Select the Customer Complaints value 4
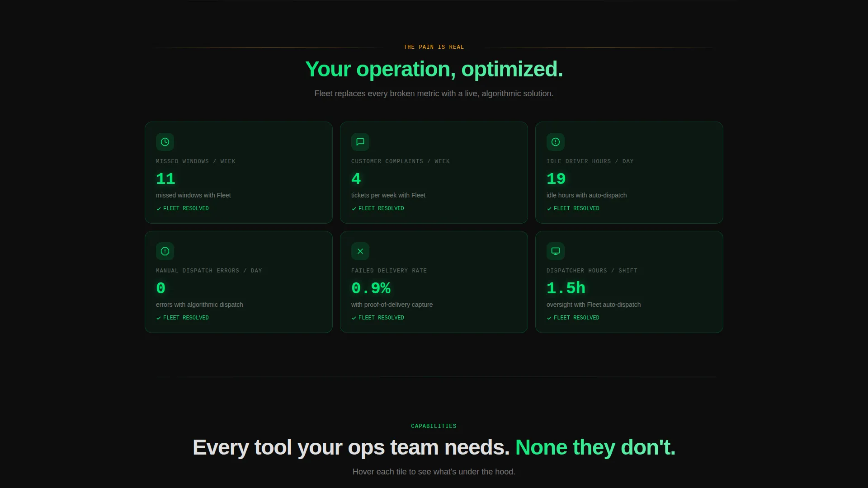The image size is (868, 488). click(x=356, y=179)
